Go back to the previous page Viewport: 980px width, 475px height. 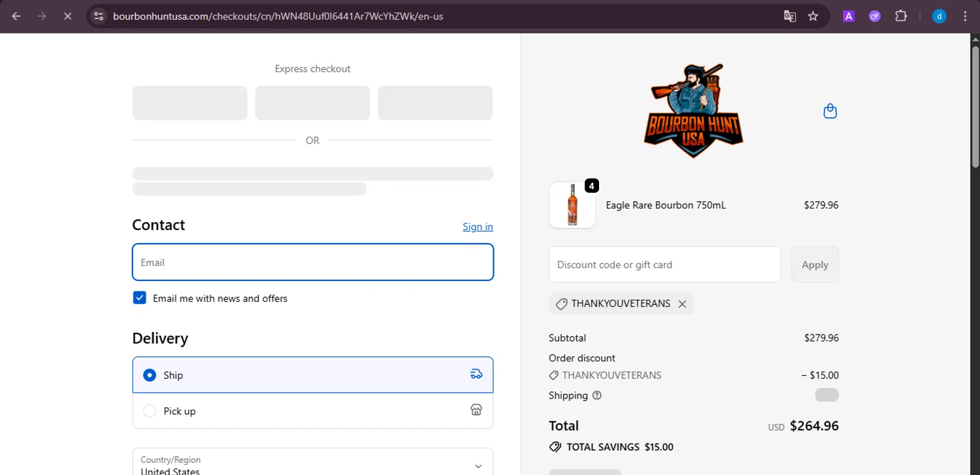16,16
